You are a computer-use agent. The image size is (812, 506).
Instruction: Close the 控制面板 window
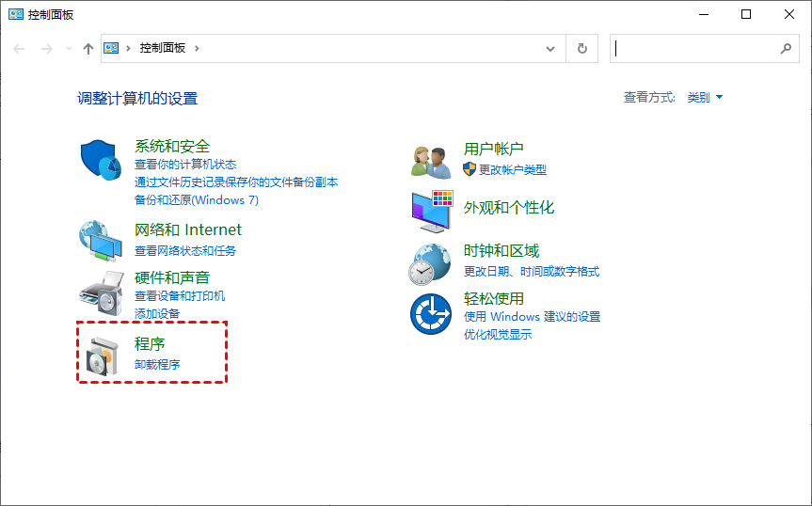pyautogui.click(x=788, y=14)
